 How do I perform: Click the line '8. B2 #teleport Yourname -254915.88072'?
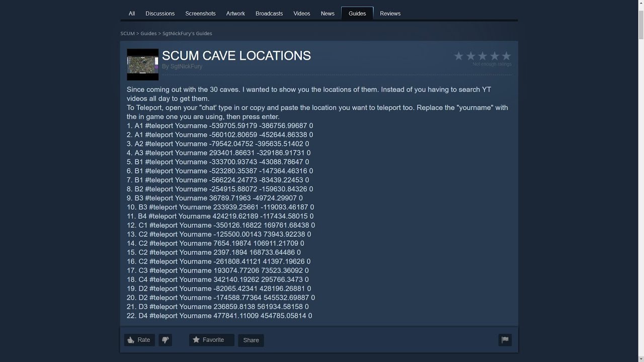coord(220,189)
